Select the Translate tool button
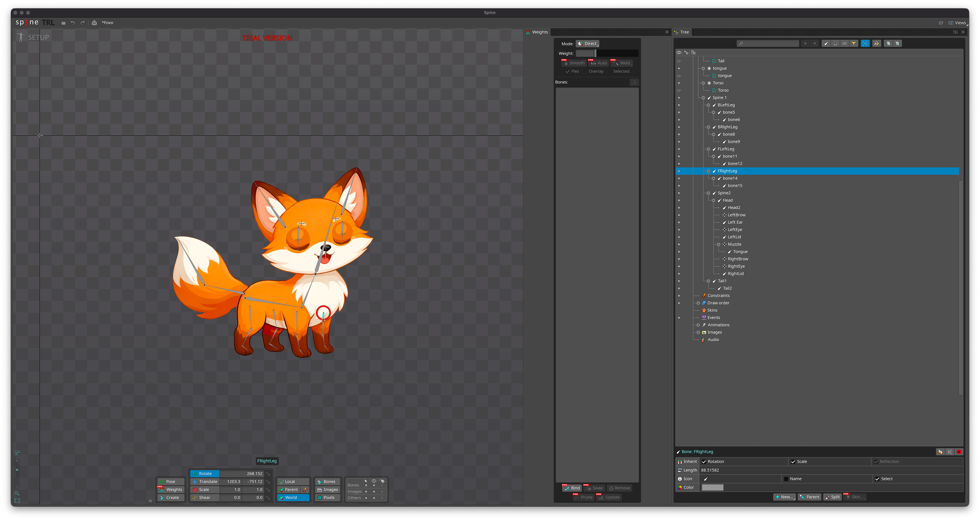980x520 pixels. tap(205, 481)
